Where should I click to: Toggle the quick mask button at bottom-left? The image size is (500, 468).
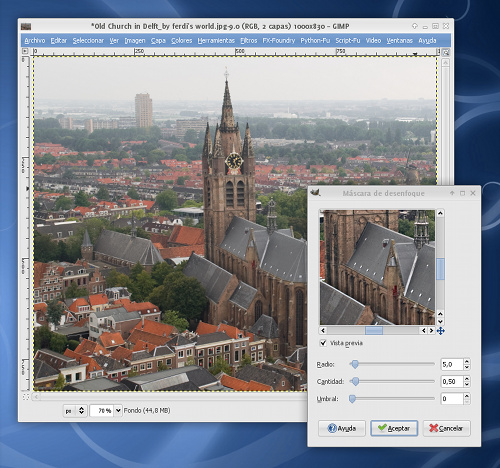(x=26, y=397)
